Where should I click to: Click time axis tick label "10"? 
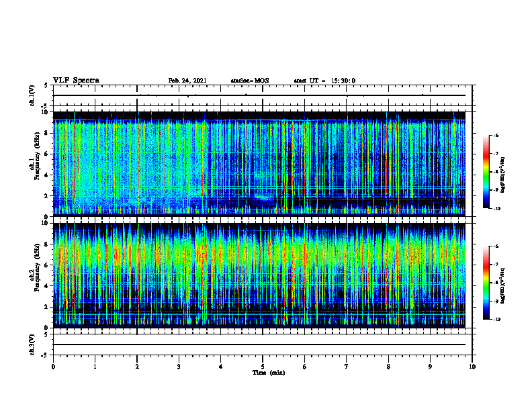click(472, 367)
